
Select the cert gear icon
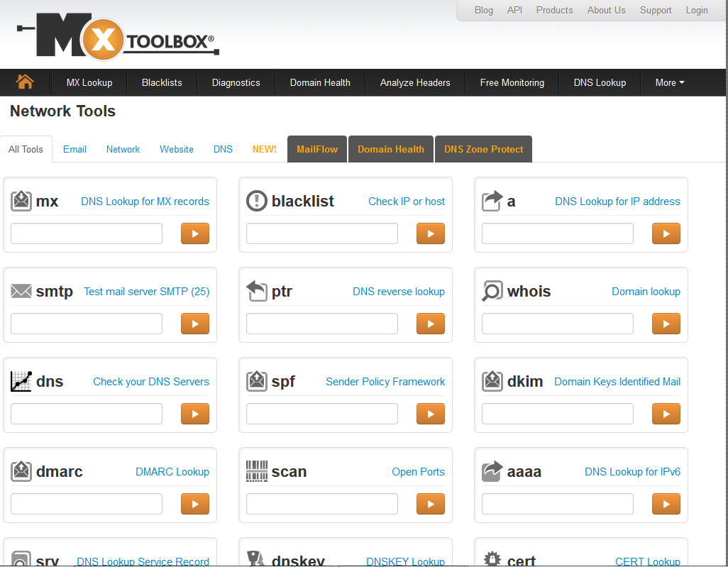tap(492, 559)
